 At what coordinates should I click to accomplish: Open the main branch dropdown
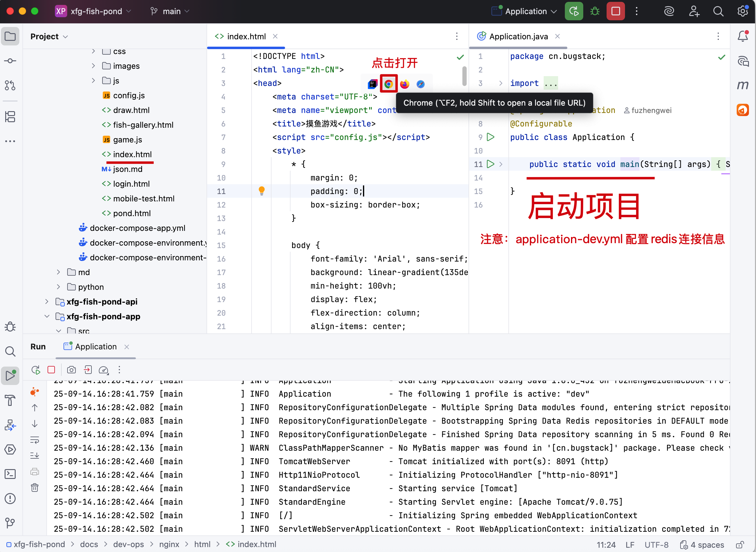pos(170,11)
